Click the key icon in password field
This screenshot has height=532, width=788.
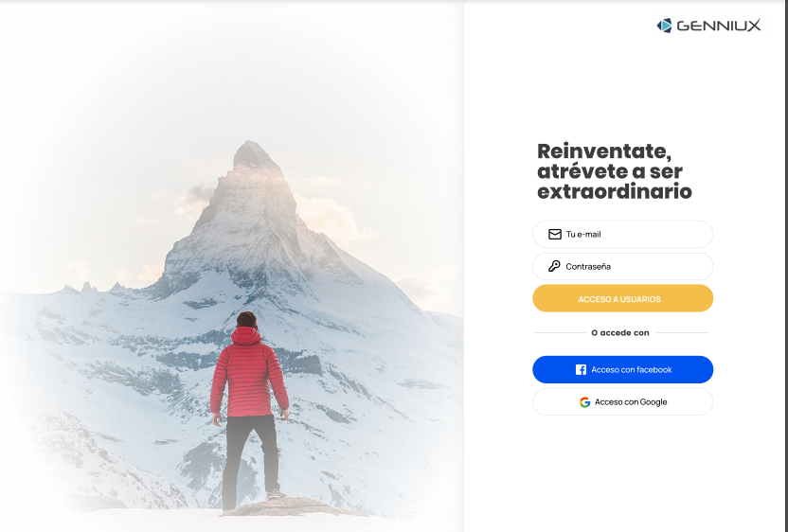point(554,266)
